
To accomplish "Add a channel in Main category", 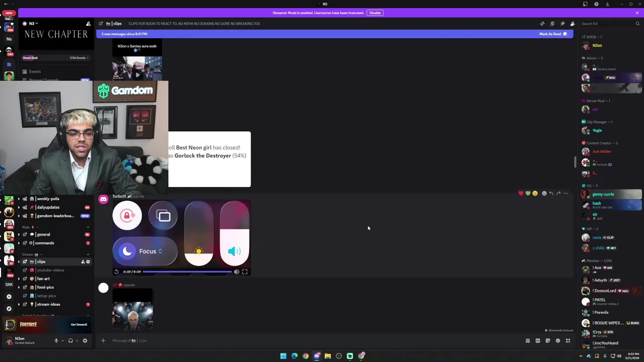I will [88, 227].
